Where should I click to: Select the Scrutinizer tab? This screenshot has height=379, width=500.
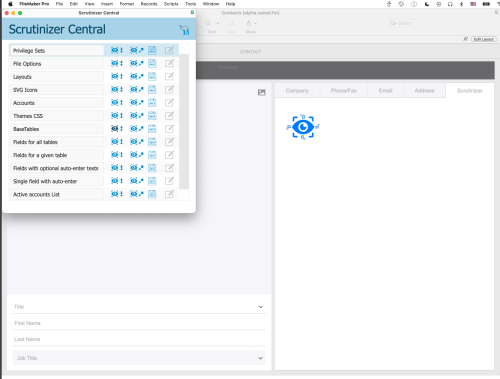point(470,91)
